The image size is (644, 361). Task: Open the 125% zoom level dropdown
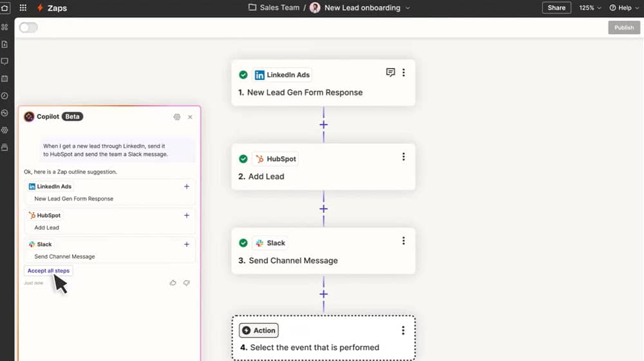click(x=590, y=8)
